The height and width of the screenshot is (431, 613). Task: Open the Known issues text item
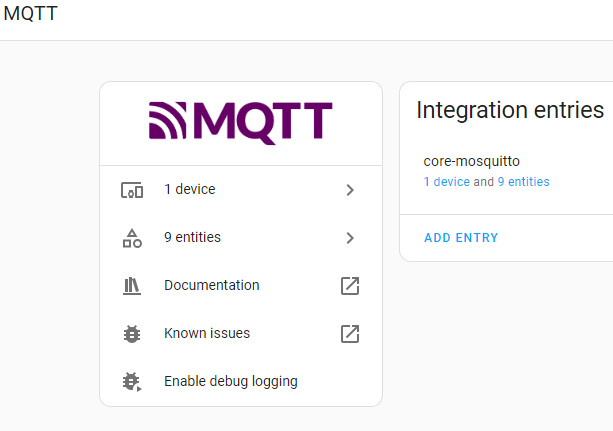point(207,333)
